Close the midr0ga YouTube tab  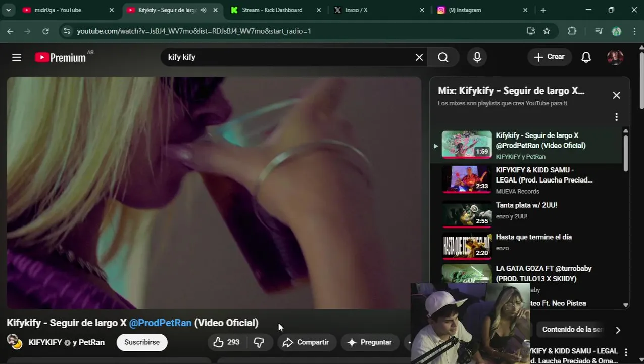112,10
